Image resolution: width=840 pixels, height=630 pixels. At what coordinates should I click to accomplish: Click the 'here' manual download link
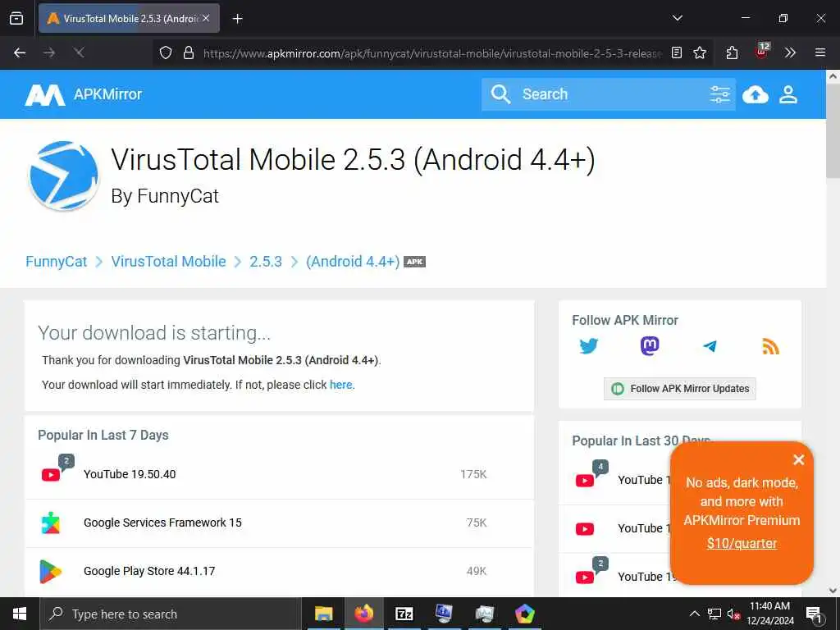340,385
